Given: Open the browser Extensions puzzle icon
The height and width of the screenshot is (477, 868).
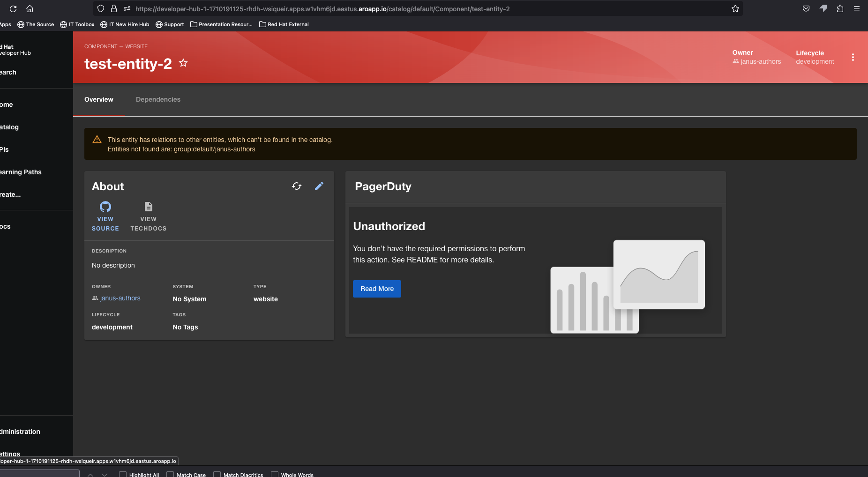Looking at the screenshot, I should 840,8.
